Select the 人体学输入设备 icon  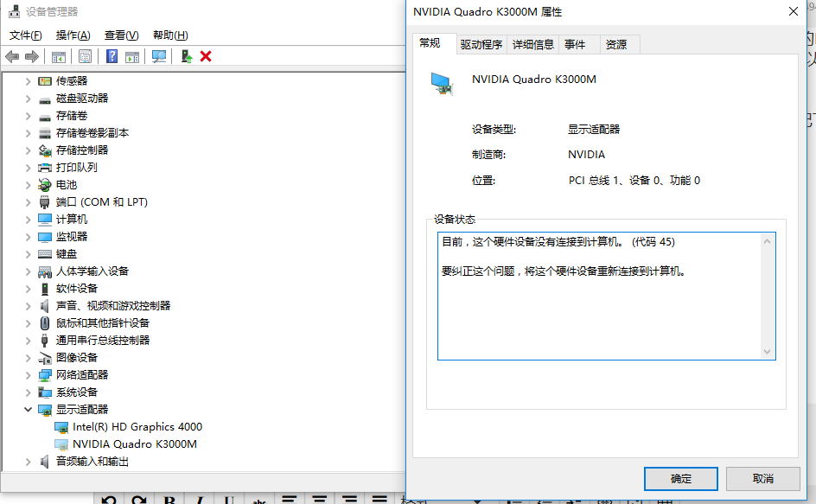click(x=45, y=271)
